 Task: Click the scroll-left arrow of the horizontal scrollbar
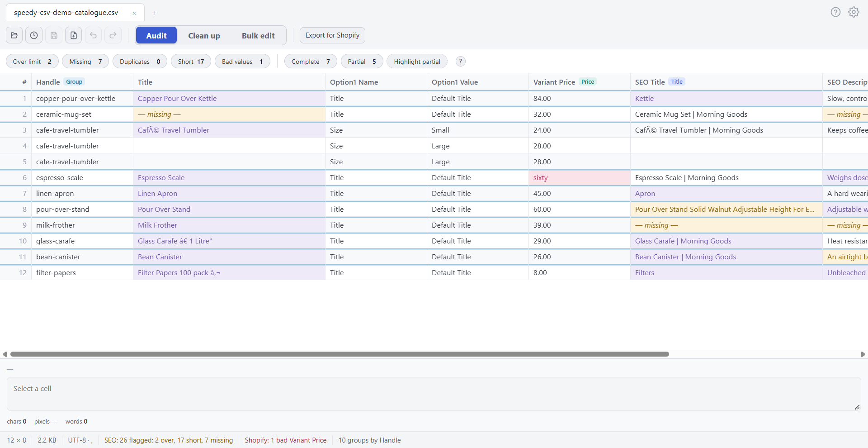[5, 354]
